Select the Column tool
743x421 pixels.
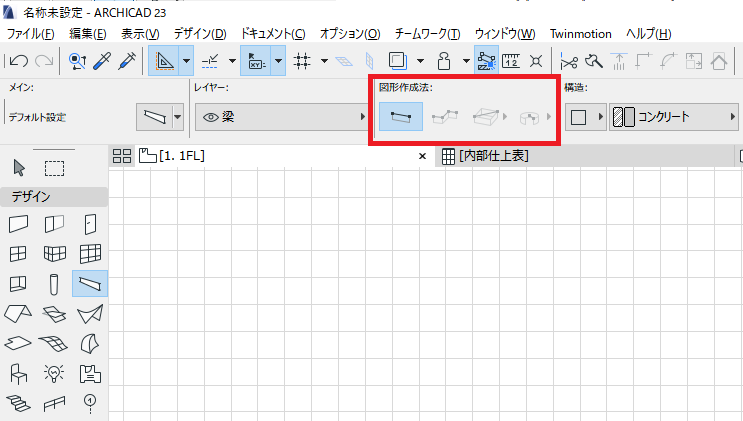pos(54,284)
